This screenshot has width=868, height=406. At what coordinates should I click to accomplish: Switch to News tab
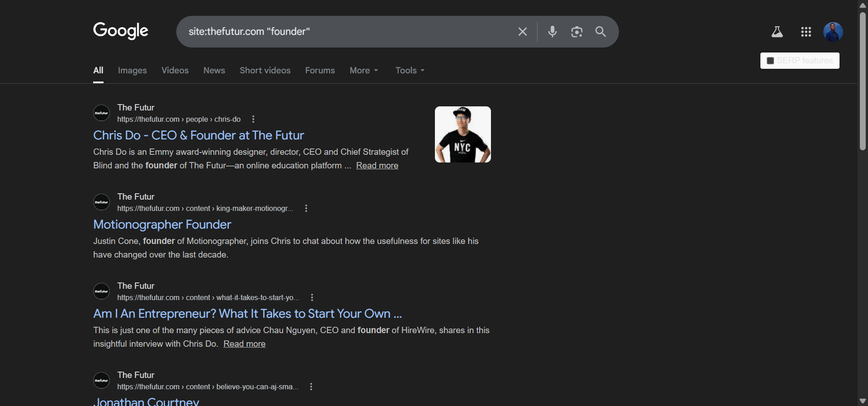coord(214,71)
